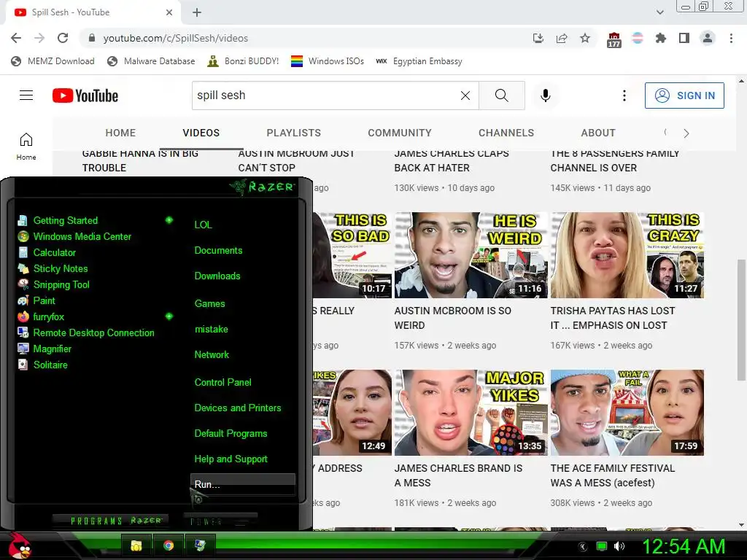The height and width of the screenshot is (560, 747).
Task: Open 'AUSTIN MCBROOM IS SO WEIRD' title link
Action: [452, 318]
